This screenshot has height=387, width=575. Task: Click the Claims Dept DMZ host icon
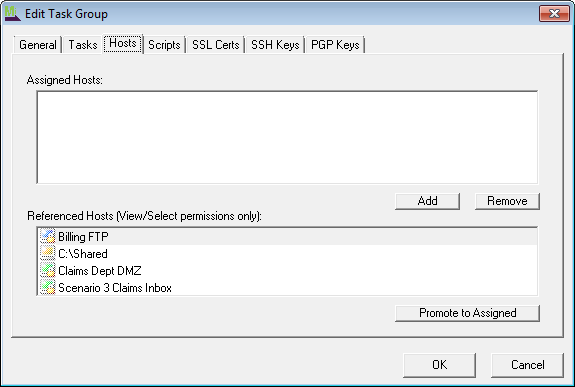48,270
